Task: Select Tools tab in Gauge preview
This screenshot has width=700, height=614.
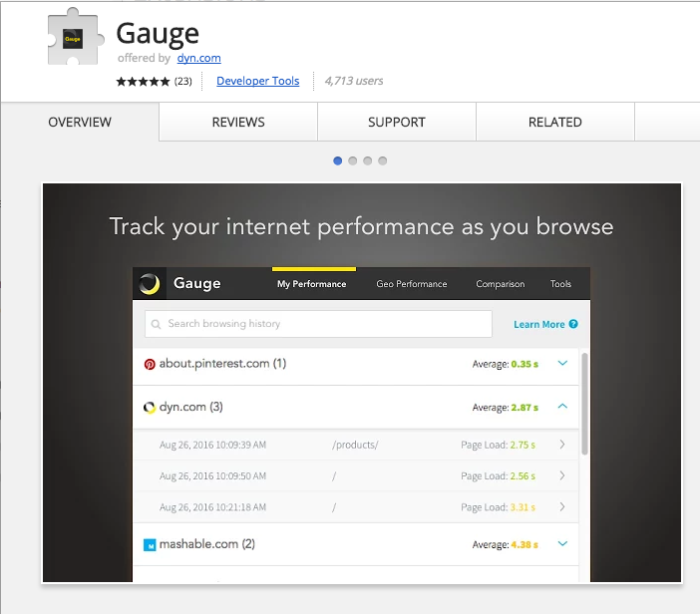Action: click(x=560, y=284)
